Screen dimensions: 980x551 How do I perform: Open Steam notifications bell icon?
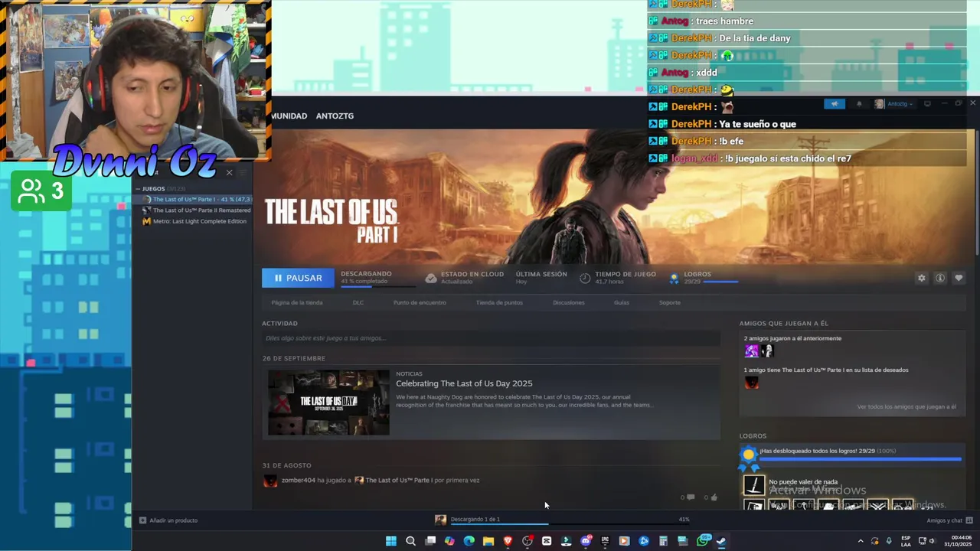pyautogui.click(x=858, y=103)
